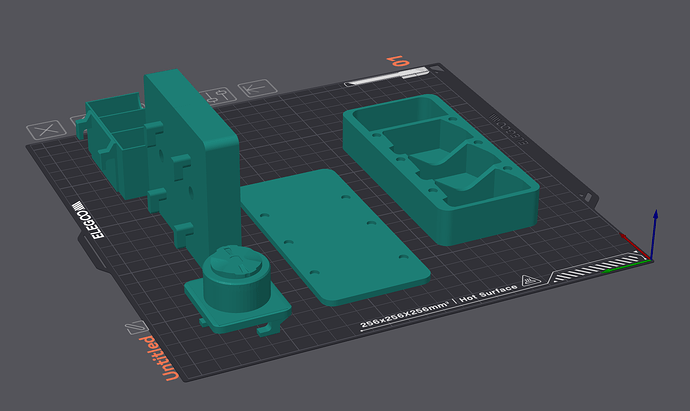
Task: Click the red X axis line
Action: coord(634,245)
